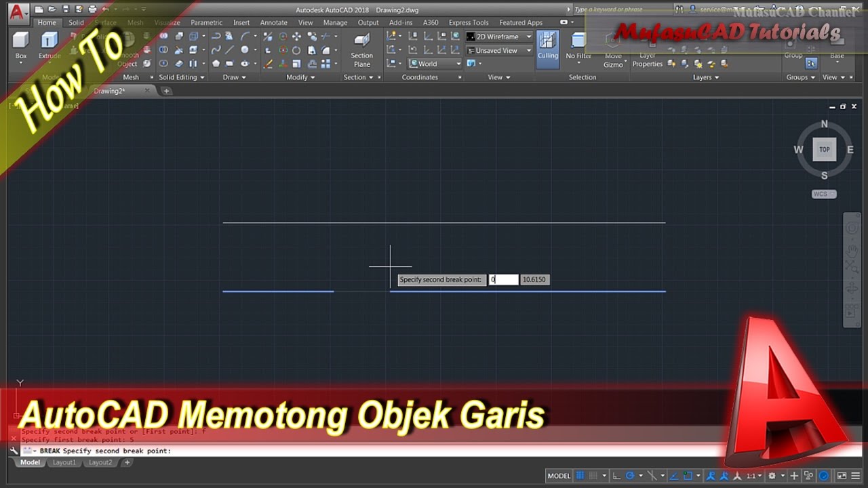Expand the Draw panel
Image resolution: width=868 pixels, height=488 pixels.
[234, 77]
